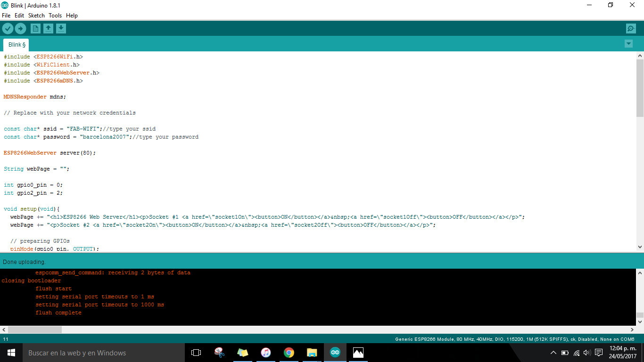
Task: Open a sketch using the Open icon
Action: (x=48, y=29)
